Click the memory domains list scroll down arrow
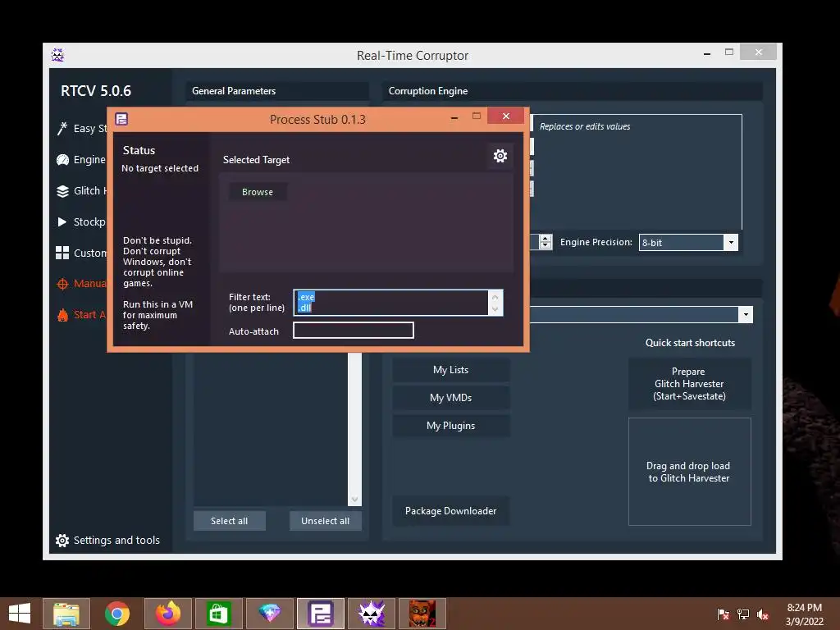840x630 pixels. click(354, 500)
